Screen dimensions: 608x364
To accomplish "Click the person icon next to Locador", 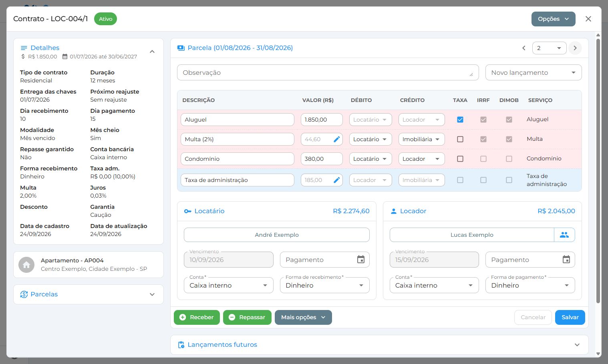I will coord(393,211).
